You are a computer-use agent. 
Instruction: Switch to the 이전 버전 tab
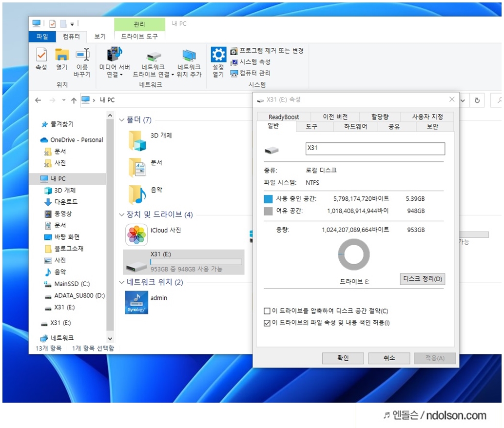point(335,117)
